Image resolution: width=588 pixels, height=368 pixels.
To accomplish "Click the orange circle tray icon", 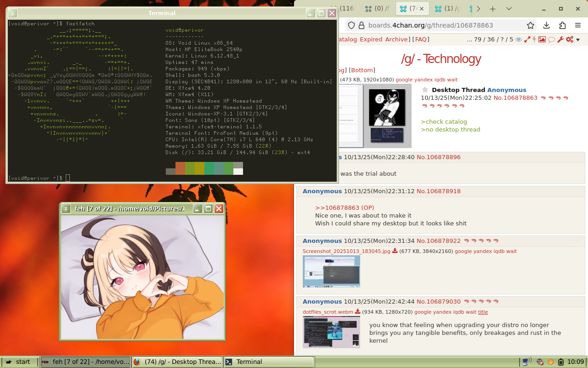I will tap(551, 362).
